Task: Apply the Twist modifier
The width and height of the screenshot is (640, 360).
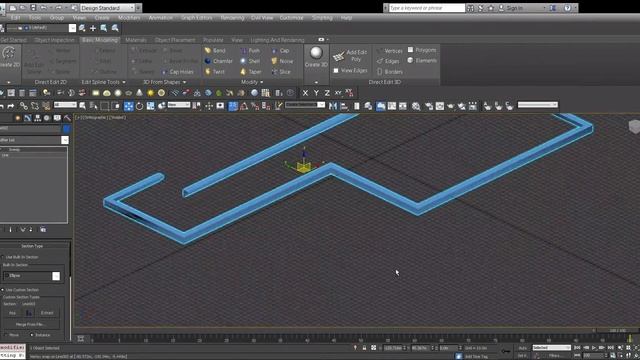Action: click(x=215, y=72)
